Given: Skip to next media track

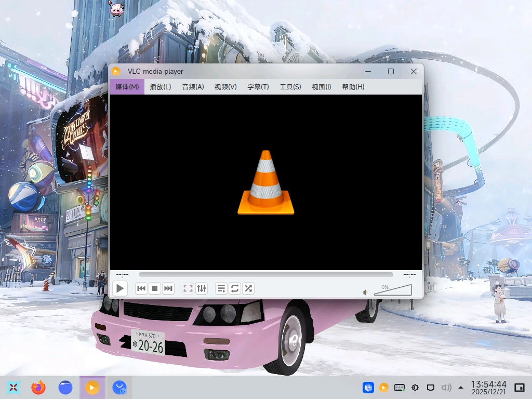Looking at the screenshot, I should click(x=168, y=288).
